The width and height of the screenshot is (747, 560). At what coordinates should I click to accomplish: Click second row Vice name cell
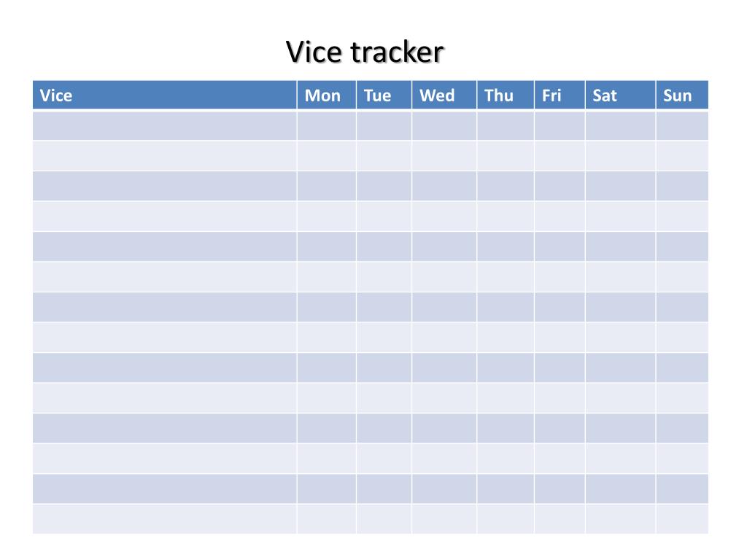164,156
